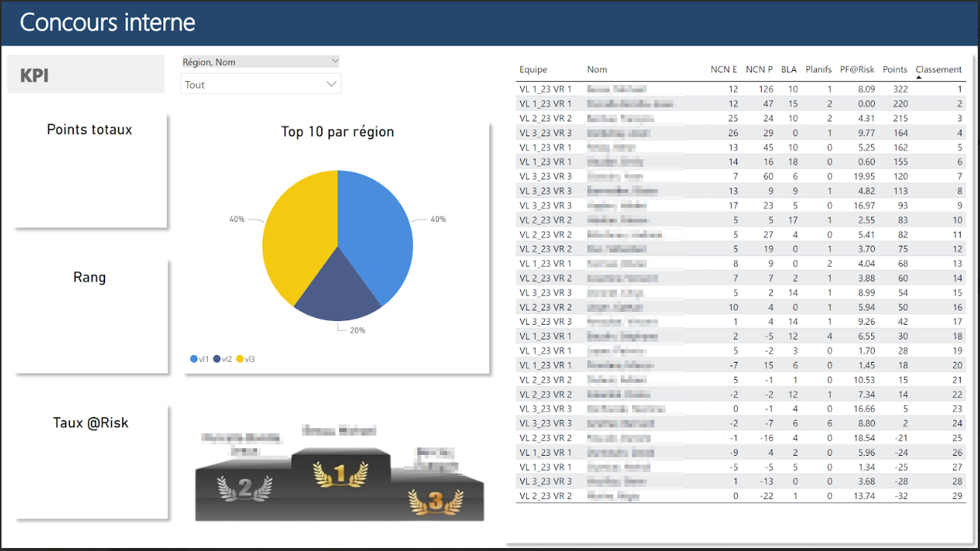Click the Equipe column header

pyautogui.click(x=533, y=70)
